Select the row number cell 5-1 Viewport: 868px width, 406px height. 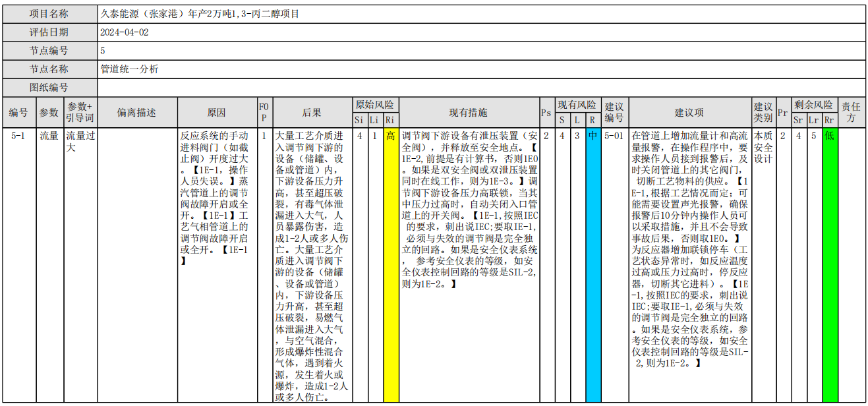click(x=18, y=265)
